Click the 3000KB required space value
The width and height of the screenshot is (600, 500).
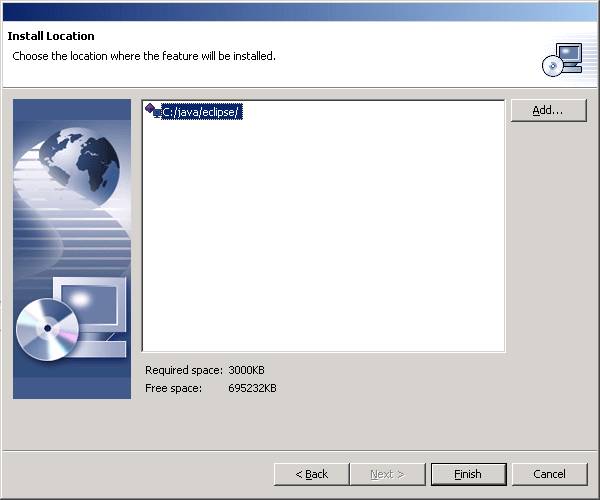(247, 370)
